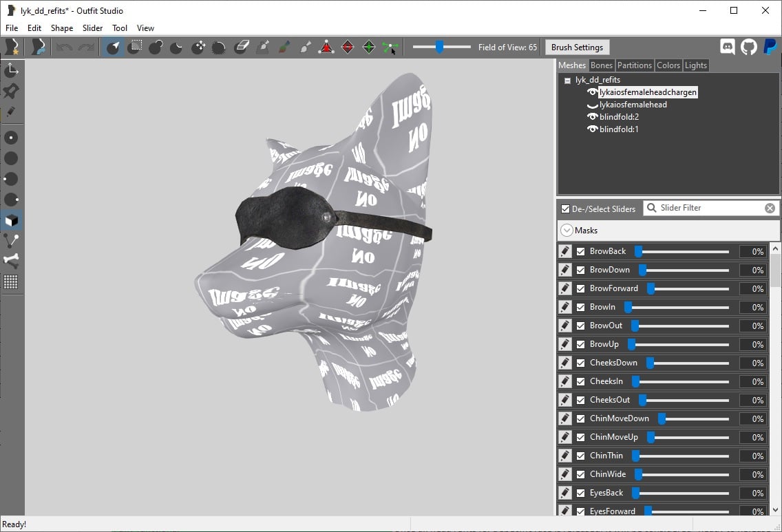The image size is (782, 532).
Task: Switch to the Bones tab
Action: pos(601,65)
